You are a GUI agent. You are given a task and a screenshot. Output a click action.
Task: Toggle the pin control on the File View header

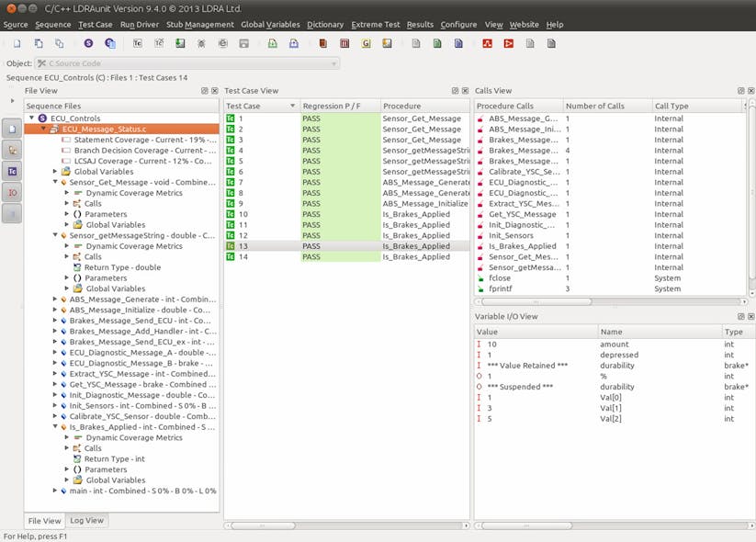(x=204, y=90)
